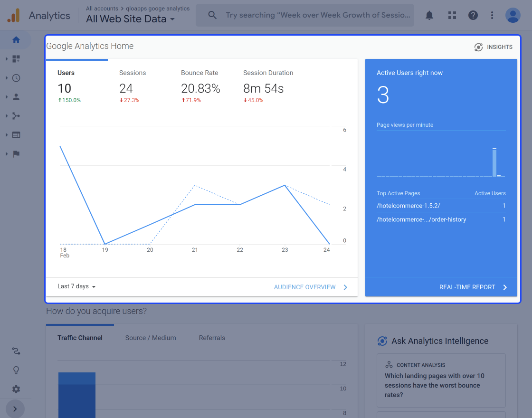Expand Audience section arrow

click(7, 97)
